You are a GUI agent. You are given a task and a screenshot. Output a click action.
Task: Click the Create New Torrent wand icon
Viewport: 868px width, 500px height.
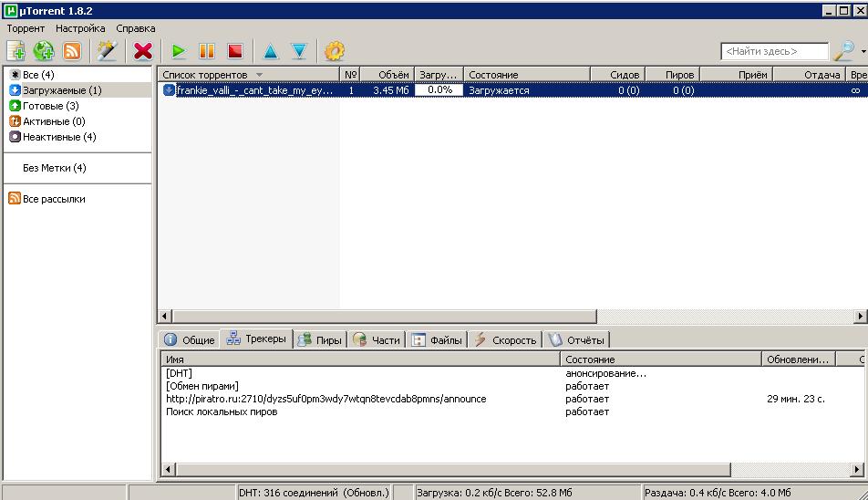[107, 51]
